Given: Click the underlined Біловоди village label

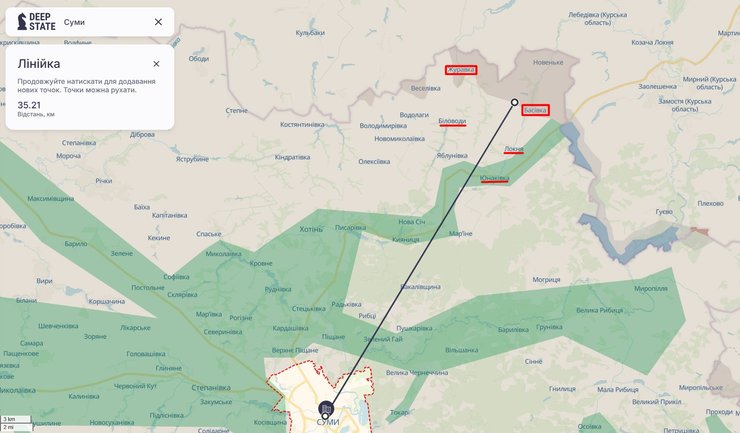Looking at the screenshot, I should tap(452, 121).
